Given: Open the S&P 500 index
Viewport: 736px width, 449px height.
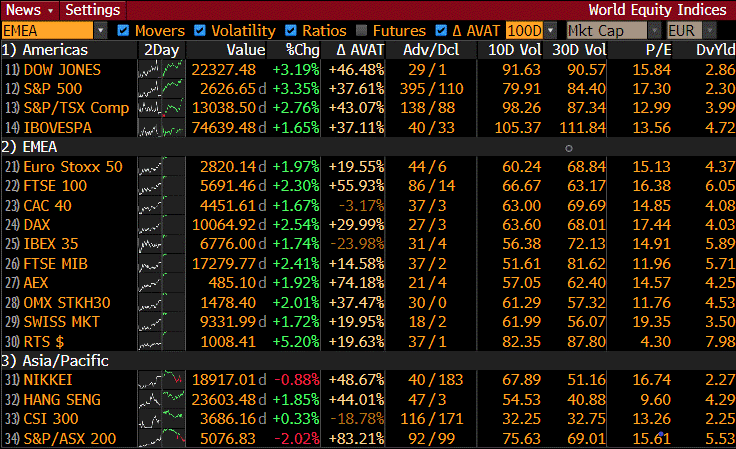Looking at the screenshot, I should (x=53, y=89).
